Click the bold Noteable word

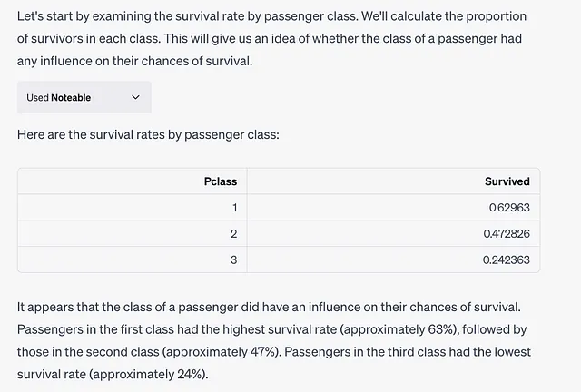[71, 98]
